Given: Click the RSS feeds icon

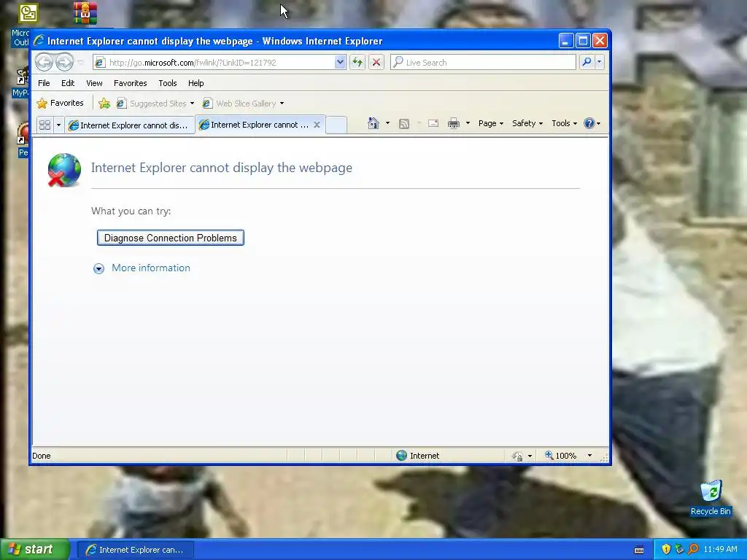Looking at the screenshot, I should pyautogui.click(x=404, y=124).
